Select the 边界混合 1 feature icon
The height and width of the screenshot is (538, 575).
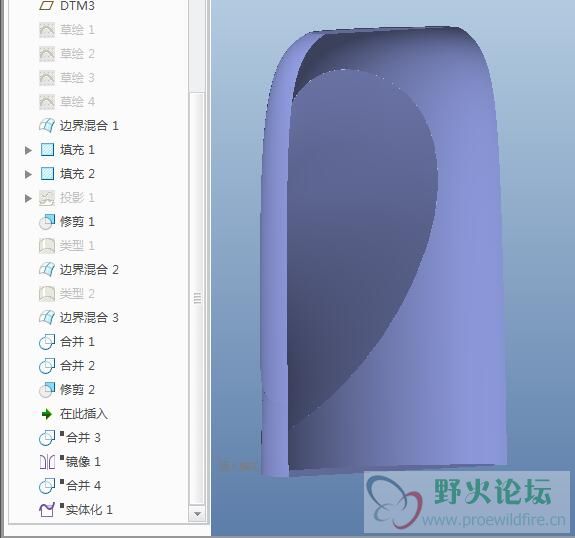47,125
